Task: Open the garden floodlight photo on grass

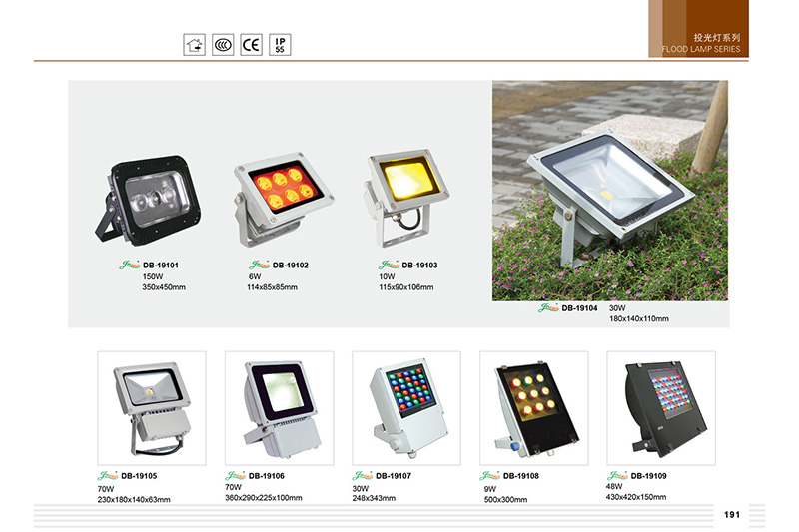Action: [x=610, y=191]
